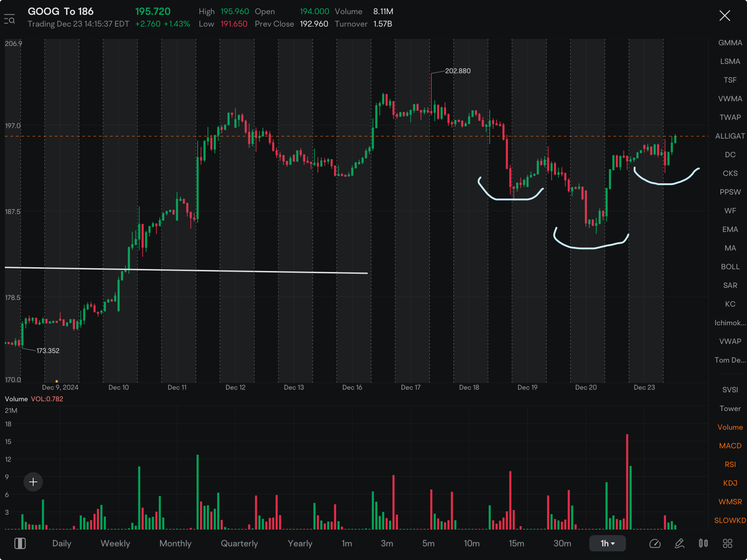The image size is (747, 560).
Task: Enable the Tom De... indicator
Action: tap(730, 360)
